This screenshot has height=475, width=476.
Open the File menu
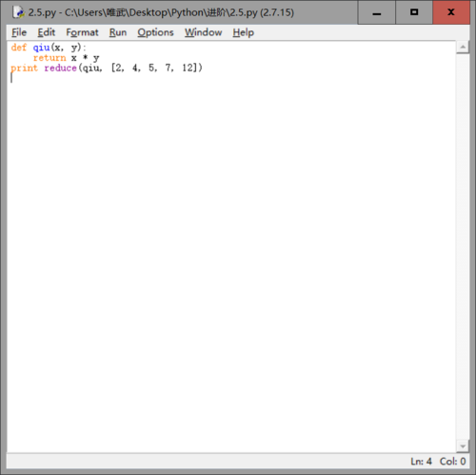click(x=19, y=32)
